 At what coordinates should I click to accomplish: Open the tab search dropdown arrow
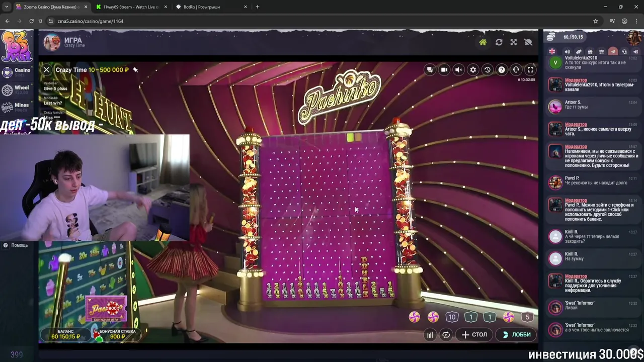click(6, 7)
